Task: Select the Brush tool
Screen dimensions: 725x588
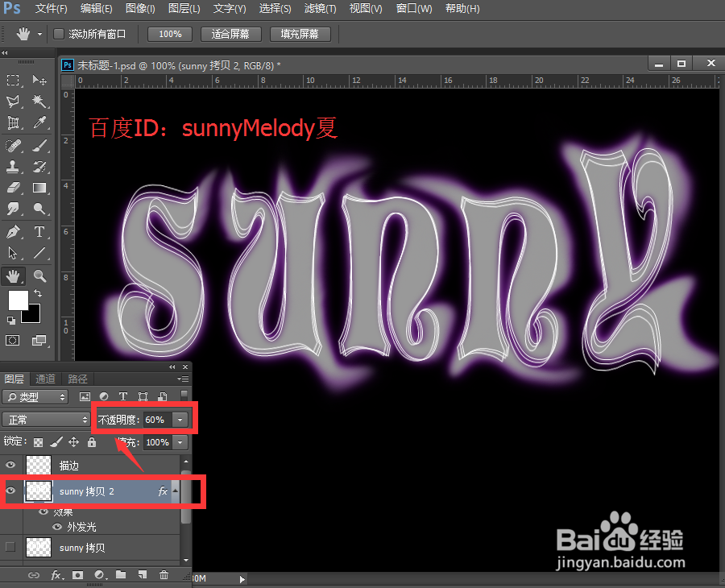Action: pyautogui.click(x=39, y=146)
